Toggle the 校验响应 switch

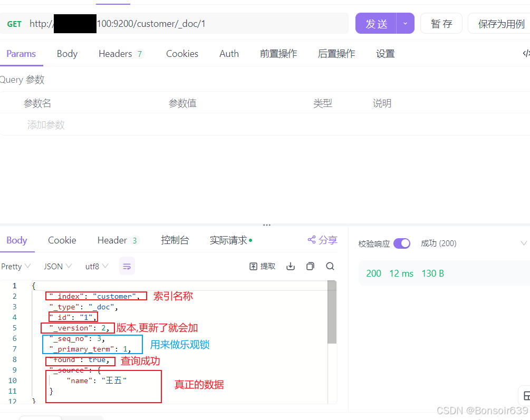click(x=401, y=243)
